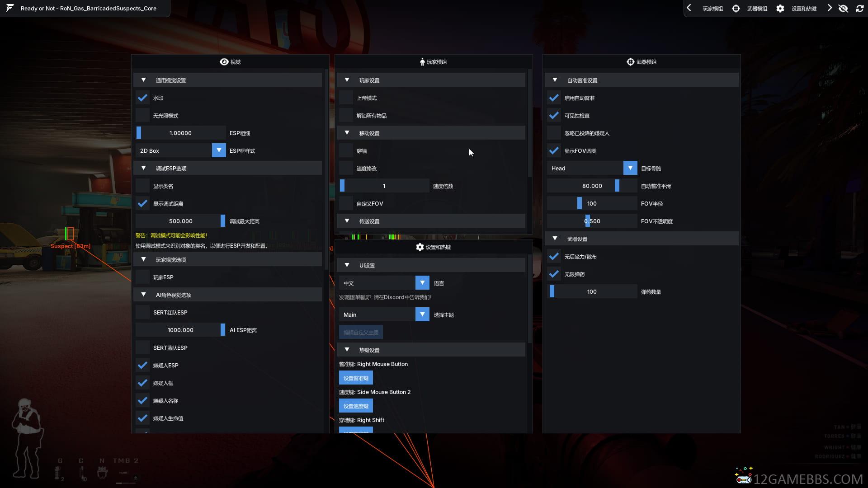Click the 速度倍数 slider
This screenshot has width=868, height=488.
(x=384, y=186)
